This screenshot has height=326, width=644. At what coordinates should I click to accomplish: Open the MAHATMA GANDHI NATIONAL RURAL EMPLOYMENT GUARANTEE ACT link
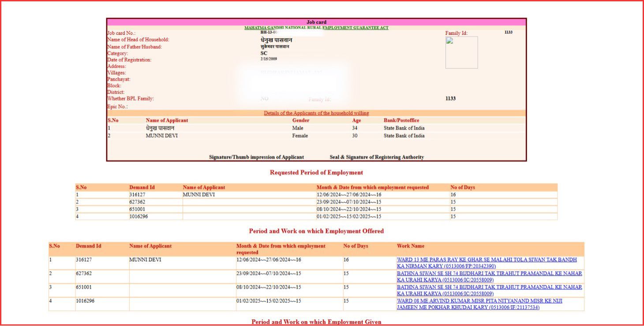[x=317, y=27]
